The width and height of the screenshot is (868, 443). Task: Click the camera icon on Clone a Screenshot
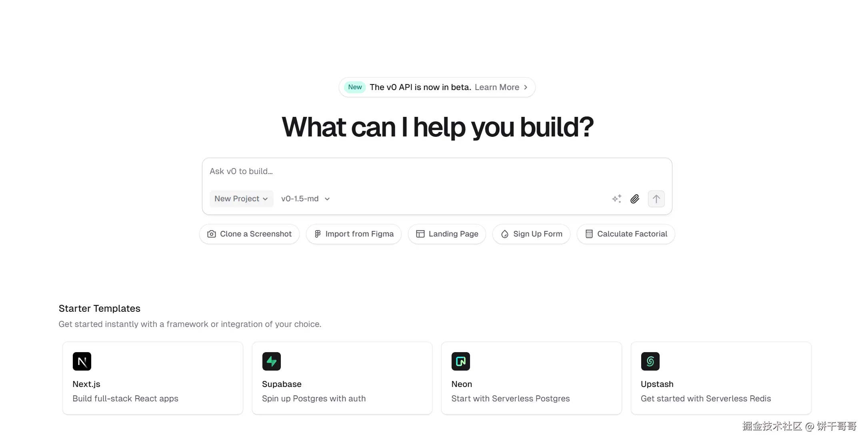click(x=212, y=234)
